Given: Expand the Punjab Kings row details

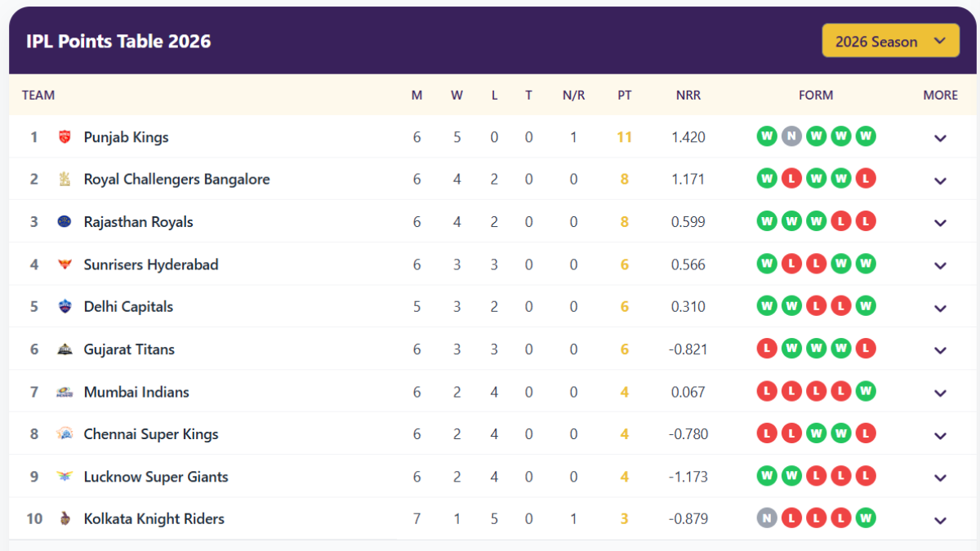Looking at the screenshot, I should tap(940, 137).
